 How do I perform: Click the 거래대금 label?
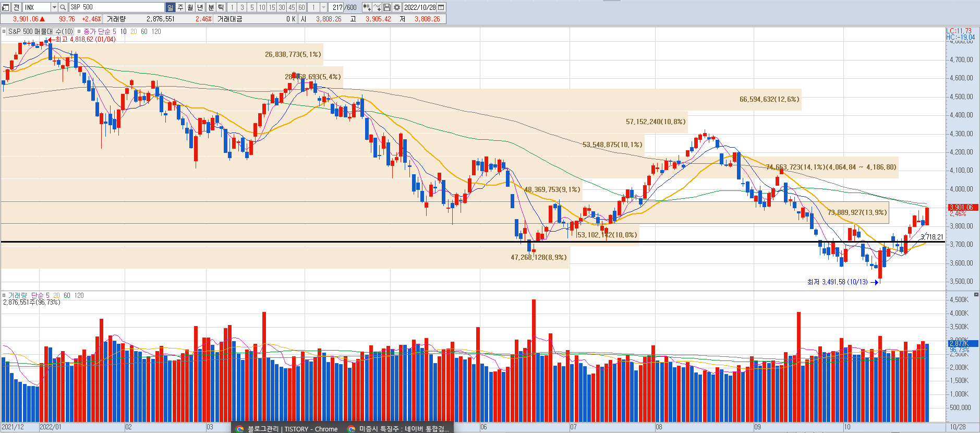[229, 19]
